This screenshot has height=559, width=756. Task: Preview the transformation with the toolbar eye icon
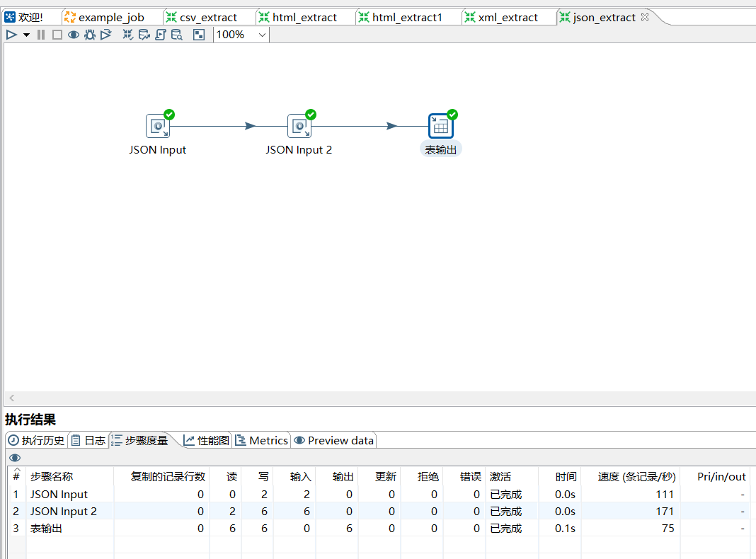[x=74, y=35]
